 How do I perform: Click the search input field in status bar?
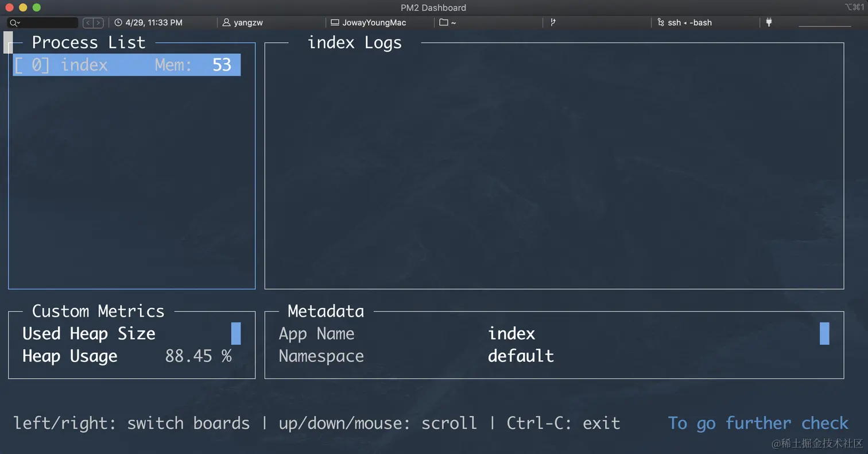(x=49, y=23)
